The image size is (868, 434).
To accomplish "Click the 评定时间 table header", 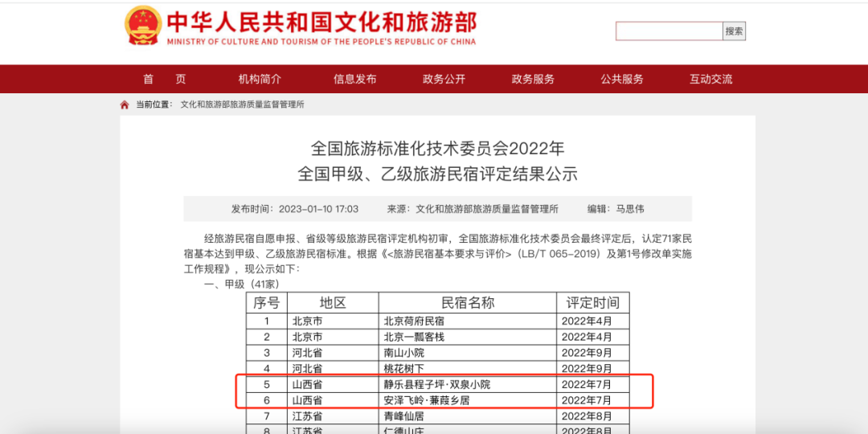I will click(x=592, y=303).
